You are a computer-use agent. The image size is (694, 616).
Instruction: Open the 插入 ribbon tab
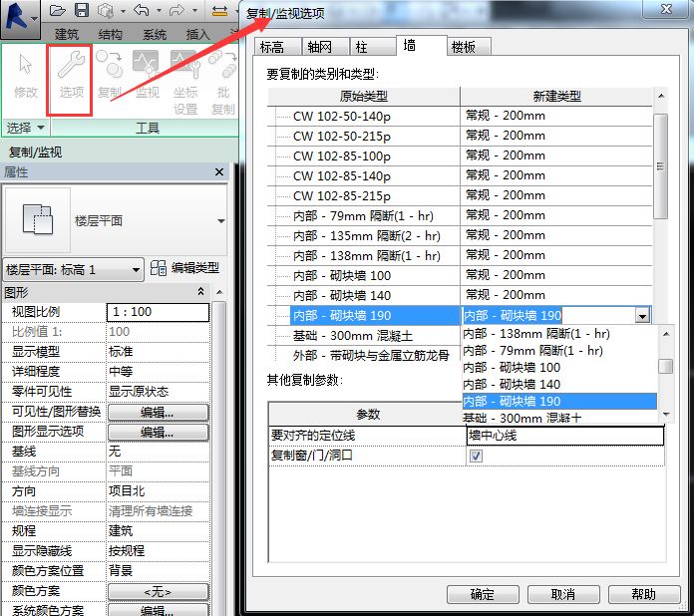click(x=197, y=34)
